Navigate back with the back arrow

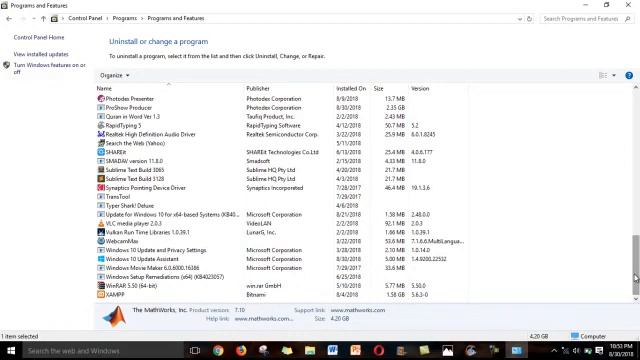[x=9, y=19]
